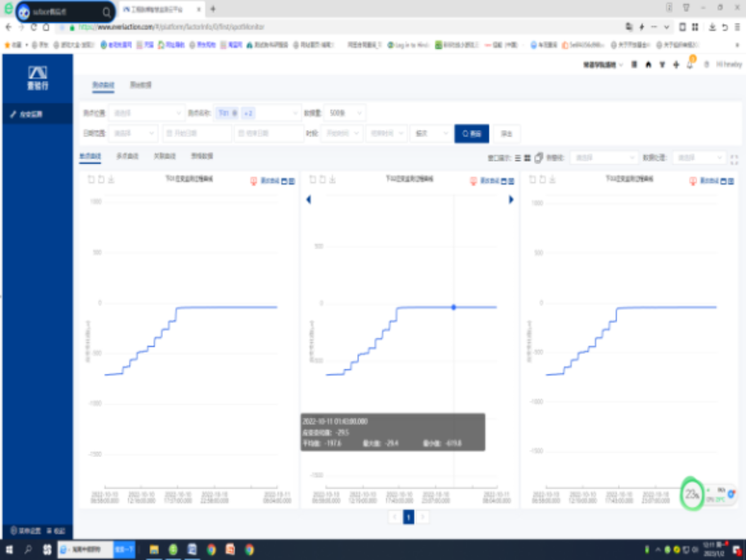Image resolution: width=746 pixels, height=560 pixels.
Task: Collapse the sidebar using the bottom collapse control
Action: (x=56, y=530)
